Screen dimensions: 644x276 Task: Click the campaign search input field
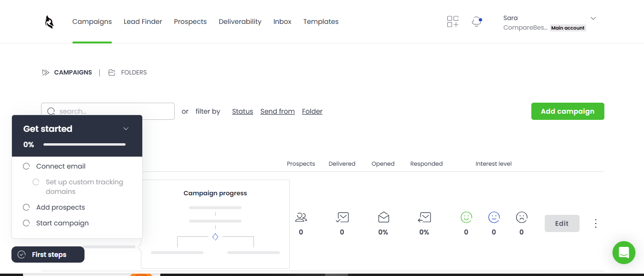pos(108,111)
